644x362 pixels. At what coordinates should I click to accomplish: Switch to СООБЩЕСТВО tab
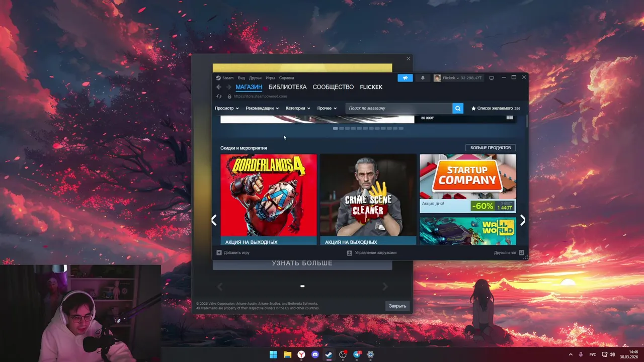coord(333,87)
